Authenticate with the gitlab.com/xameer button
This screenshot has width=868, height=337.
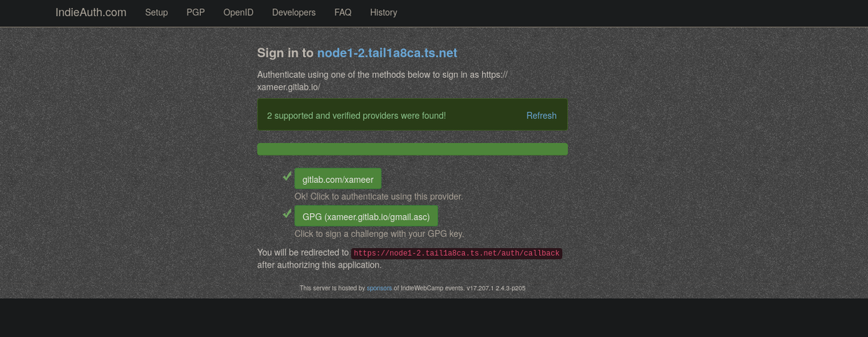click(337, 179)
